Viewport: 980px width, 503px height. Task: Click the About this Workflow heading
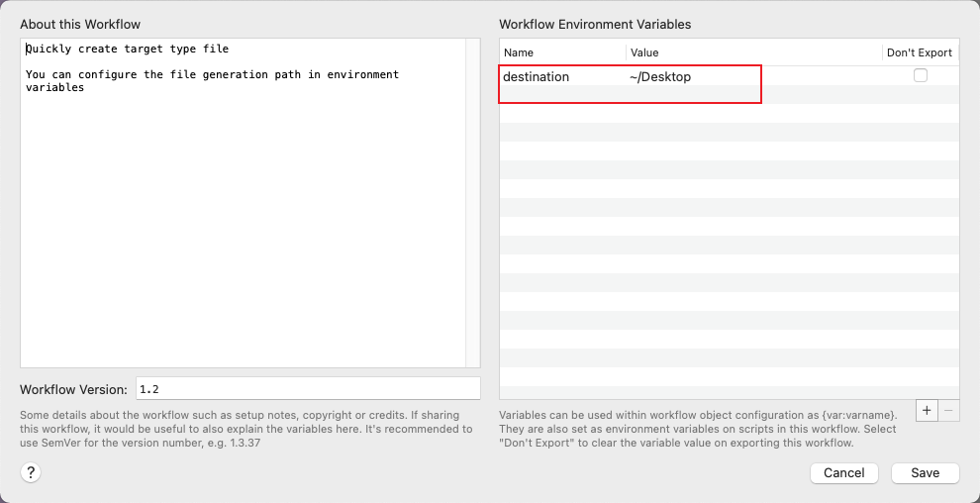[79, 24]
